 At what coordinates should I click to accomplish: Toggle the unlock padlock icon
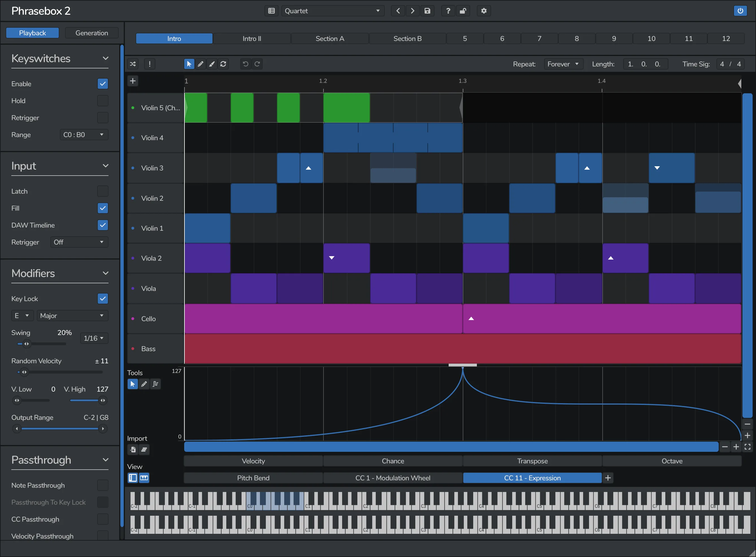point(463,11)
